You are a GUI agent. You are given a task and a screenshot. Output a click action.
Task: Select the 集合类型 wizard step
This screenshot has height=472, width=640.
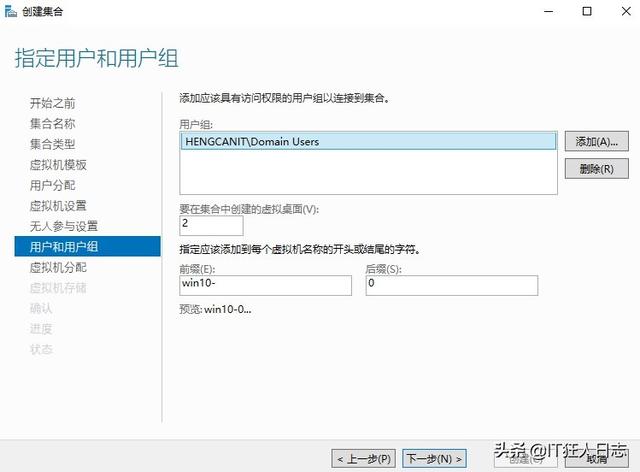tap(52, 144)
